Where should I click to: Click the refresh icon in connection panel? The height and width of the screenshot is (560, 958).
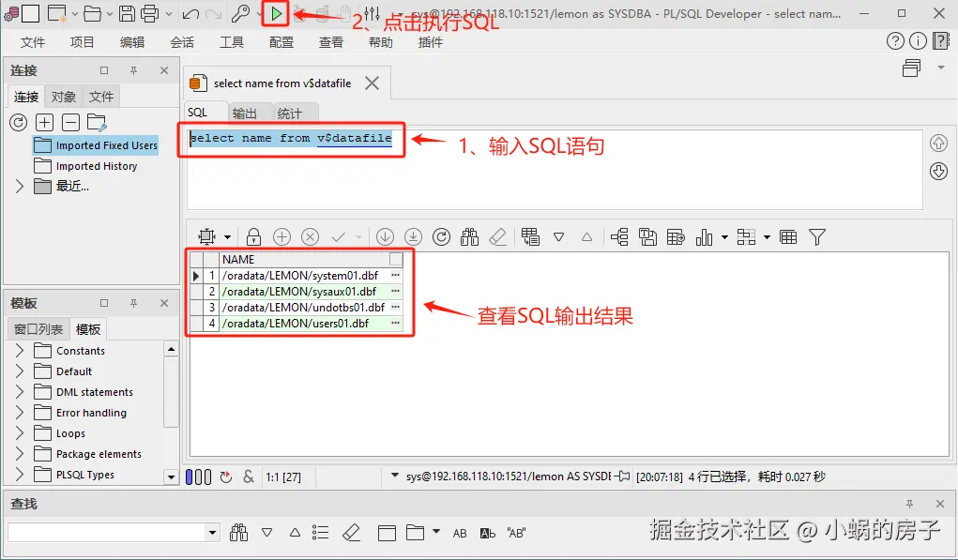coord(19,123)
